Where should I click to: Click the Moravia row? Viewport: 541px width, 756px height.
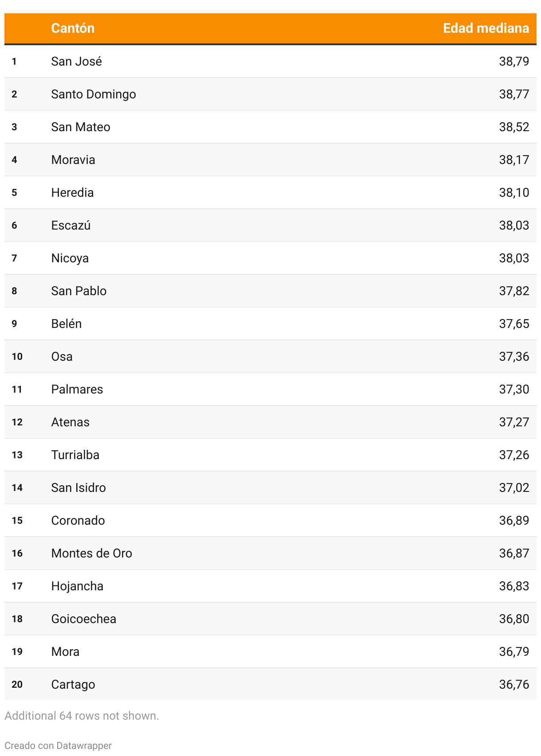(x=270, y=160)
